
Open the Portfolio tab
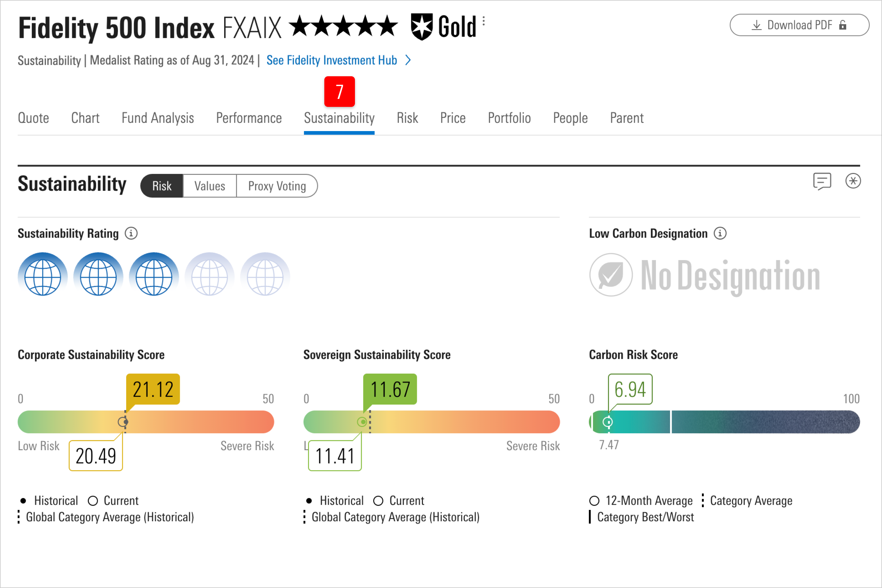coord(509,118)
